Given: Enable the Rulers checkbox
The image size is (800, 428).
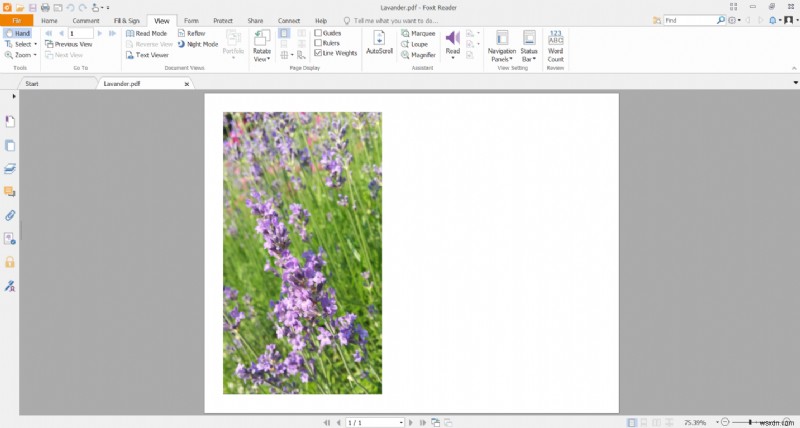Looking at the screenshot, I should (x=318, y=43).
